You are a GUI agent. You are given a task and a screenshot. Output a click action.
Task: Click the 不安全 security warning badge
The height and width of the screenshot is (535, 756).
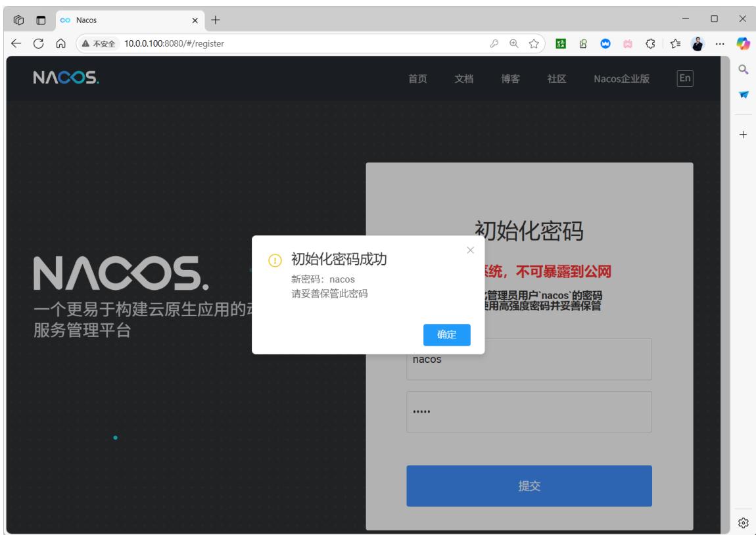pyautogui.click(x=99, y=43)
